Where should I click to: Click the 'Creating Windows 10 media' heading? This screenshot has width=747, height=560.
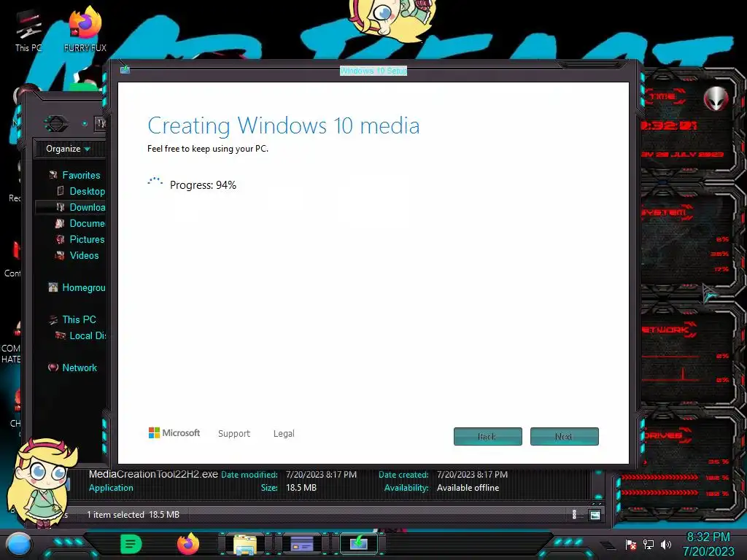pos(284,125)
